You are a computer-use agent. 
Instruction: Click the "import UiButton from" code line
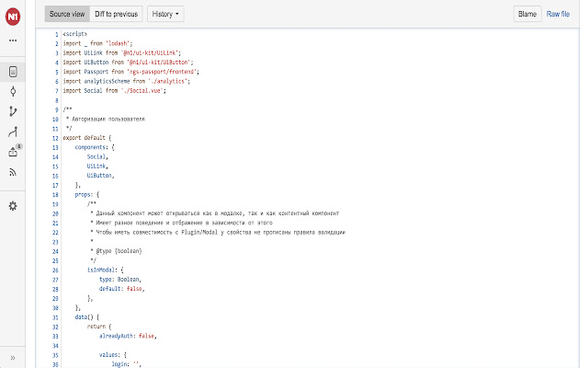[x=128, y=63]
